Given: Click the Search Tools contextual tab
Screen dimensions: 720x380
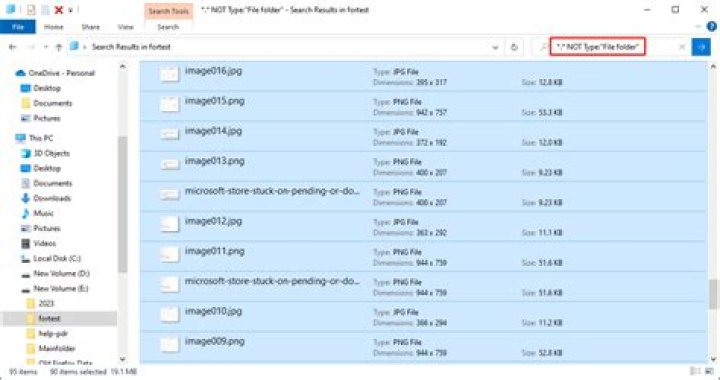Looking at the screenshot, I should [169, 11].
